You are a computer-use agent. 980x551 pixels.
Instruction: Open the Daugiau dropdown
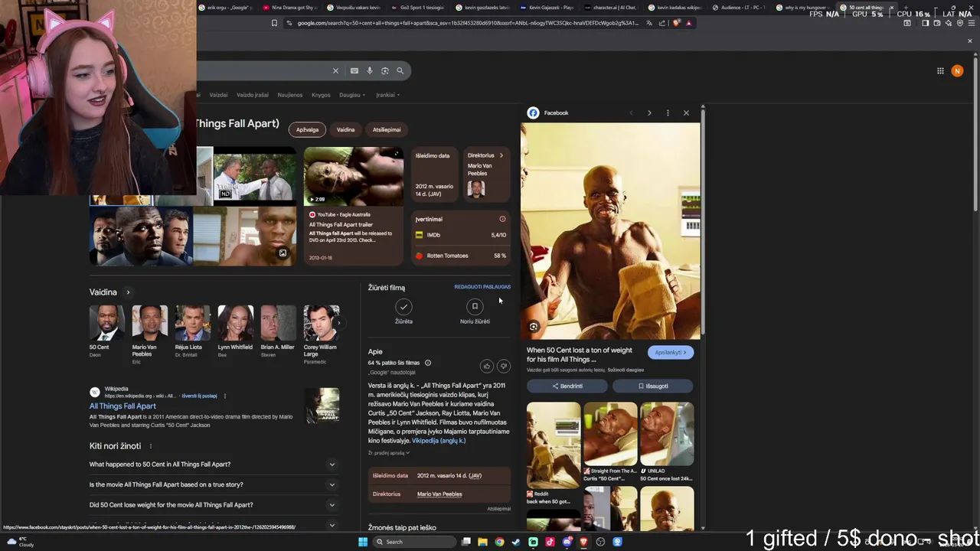(352, 95)
